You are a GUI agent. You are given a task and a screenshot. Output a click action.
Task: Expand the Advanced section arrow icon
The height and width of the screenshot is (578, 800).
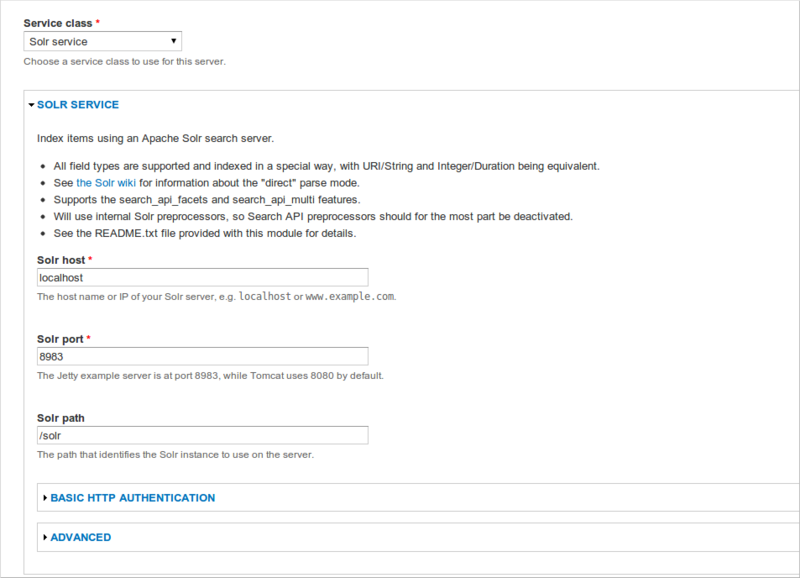pyautogui.click(x=45, y=538)
